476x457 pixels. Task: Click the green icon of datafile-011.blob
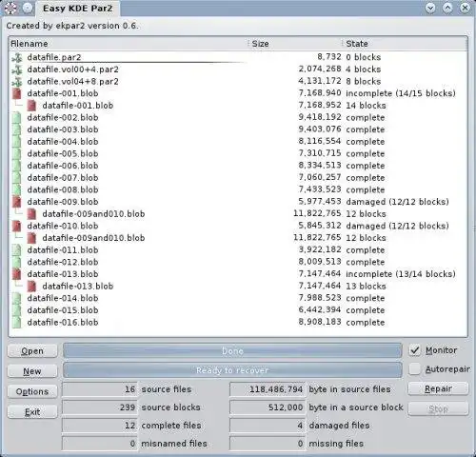(17, 250)
